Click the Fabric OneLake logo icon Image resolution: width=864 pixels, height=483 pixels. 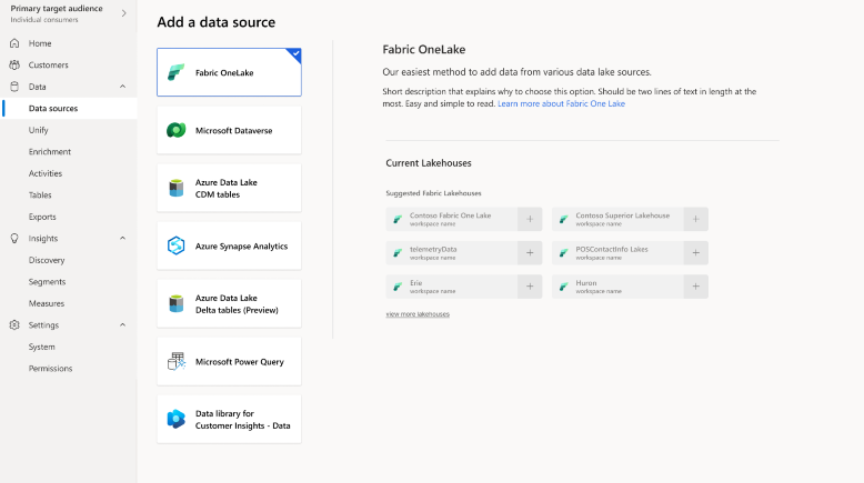click(176, 72)
